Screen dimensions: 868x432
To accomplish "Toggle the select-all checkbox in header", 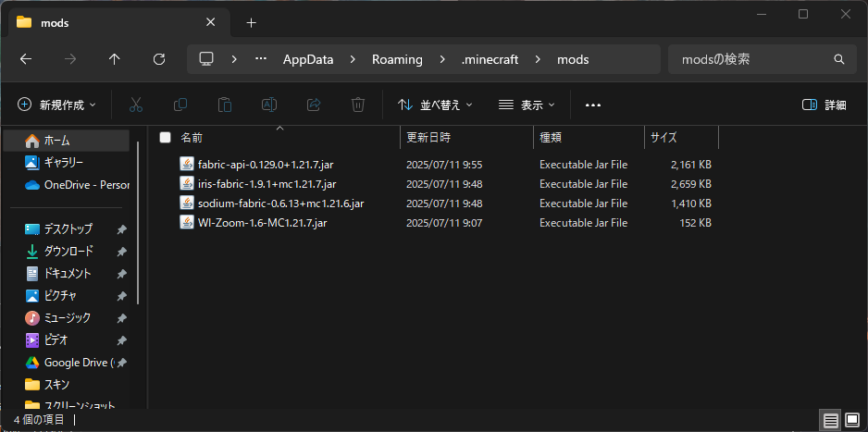I will pyautogui.click(x=165, y=137).
